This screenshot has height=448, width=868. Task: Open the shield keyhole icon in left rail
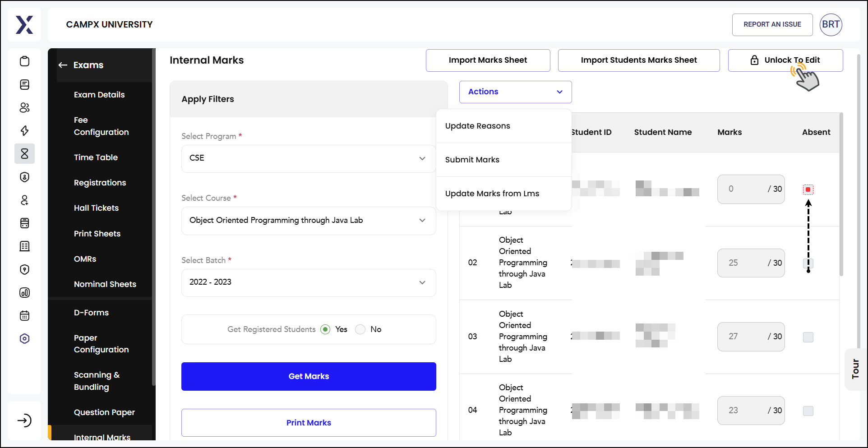[x=25, y=269]
